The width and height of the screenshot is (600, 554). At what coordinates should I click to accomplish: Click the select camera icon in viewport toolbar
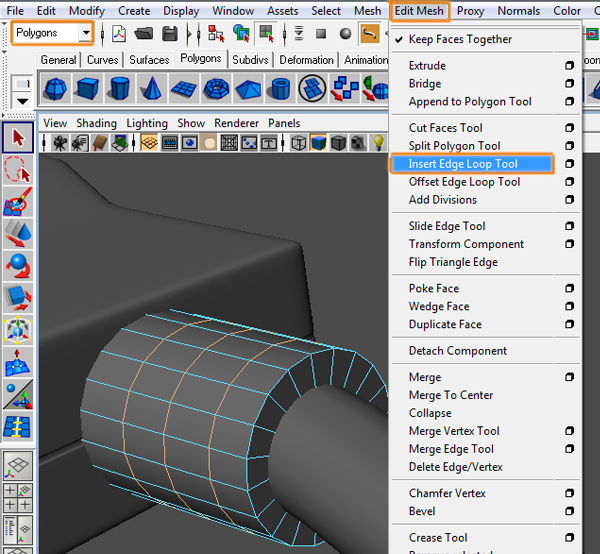(x=60, y=143)
